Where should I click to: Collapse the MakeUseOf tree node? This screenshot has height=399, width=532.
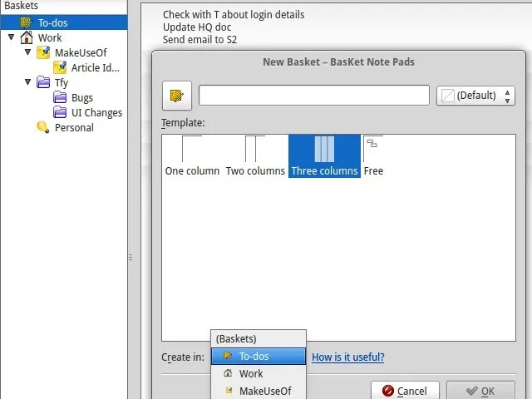[27, 52]
